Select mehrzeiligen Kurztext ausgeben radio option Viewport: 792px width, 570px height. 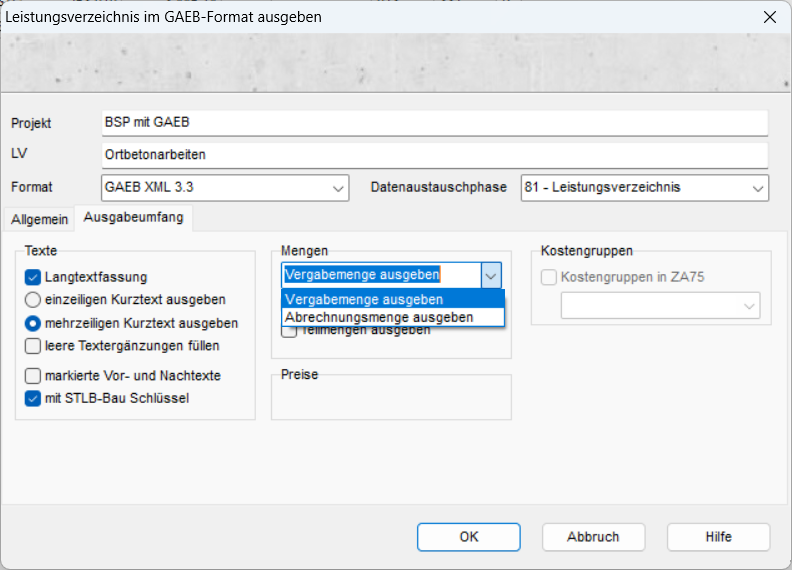click(33, 323)
